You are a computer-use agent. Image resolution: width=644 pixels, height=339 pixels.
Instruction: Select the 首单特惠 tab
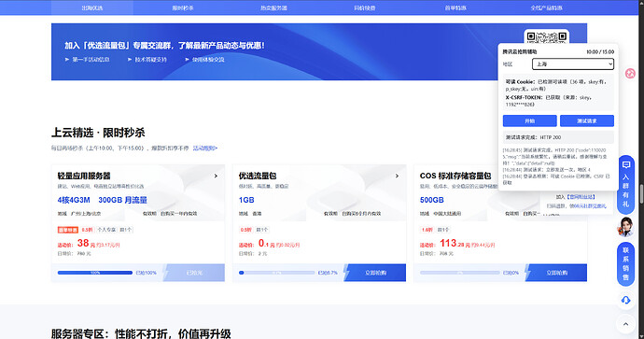click(455, 7)
